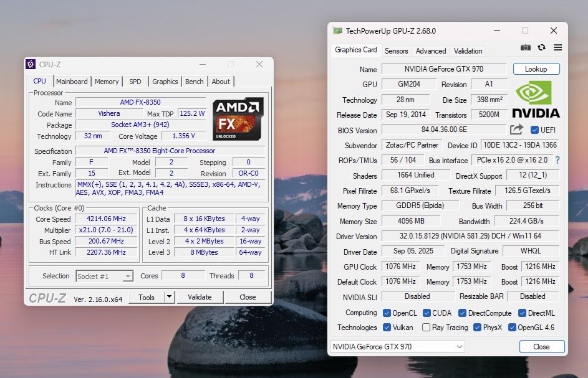Click the Revision value OR-C0
Image resolution: width=588 pixels, height=378 pixels.
[249, 174]
